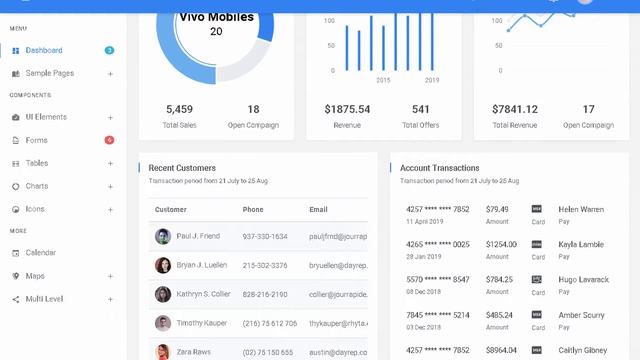
Task: Expand the Charts submenu plus
Action: (x=110, y=187)
